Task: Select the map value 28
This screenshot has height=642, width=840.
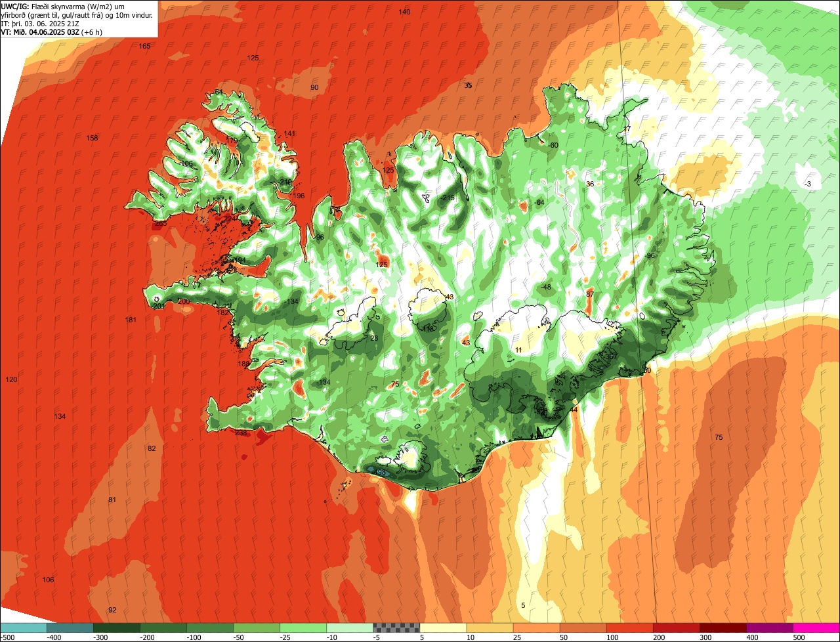Action: (374, 338)
